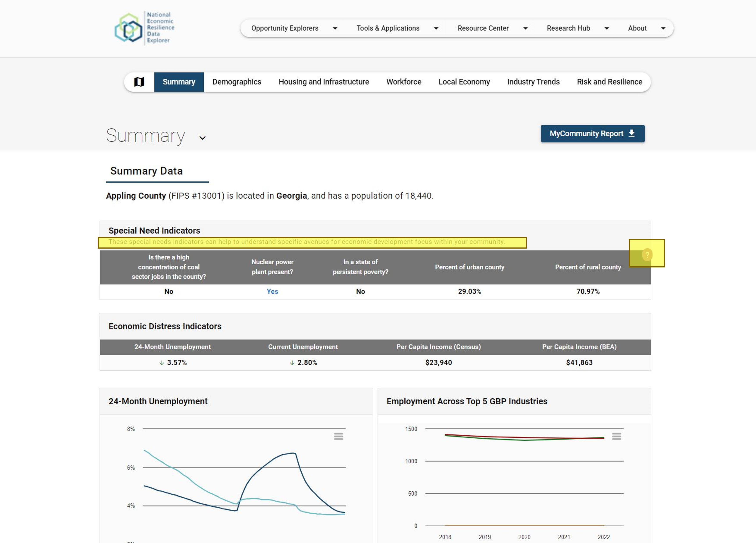Click the 24-Month Unemployment column header
Screen dimensions: 756x543
point(172,347)
